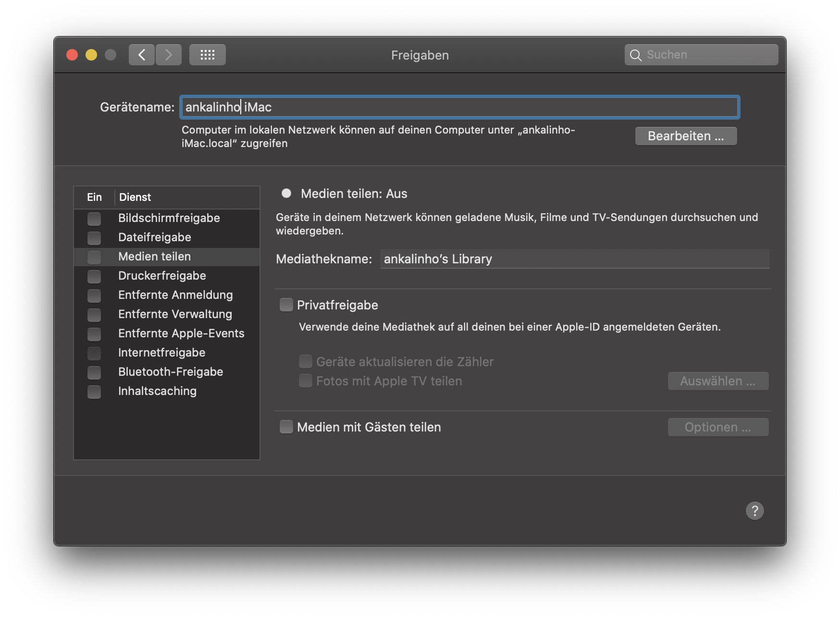Close the Freigaben window
840x617 pixels.
point(72,55)
